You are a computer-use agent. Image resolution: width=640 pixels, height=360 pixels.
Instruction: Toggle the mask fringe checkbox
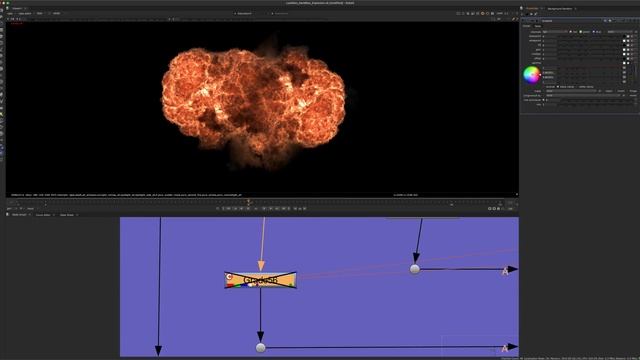628,91
